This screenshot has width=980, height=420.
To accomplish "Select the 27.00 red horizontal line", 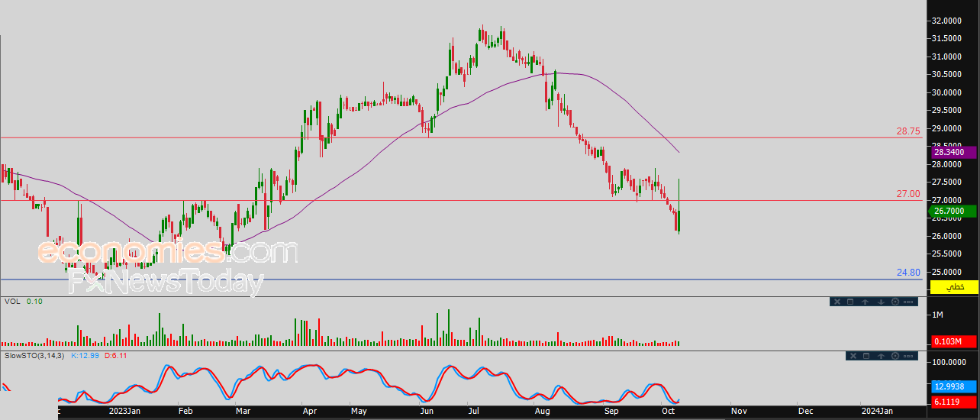I will point(458,201).
